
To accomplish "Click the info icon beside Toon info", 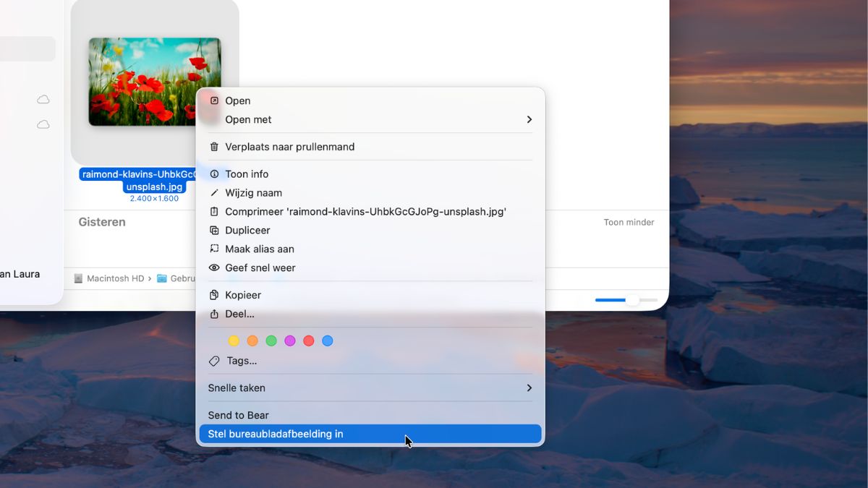I will 214,174.
